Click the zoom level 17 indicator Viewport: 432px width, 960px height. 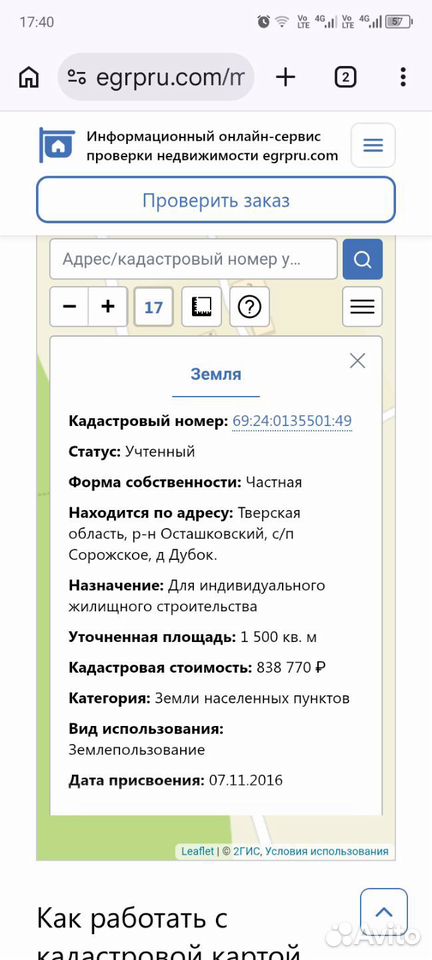click(x=154, y=307)
